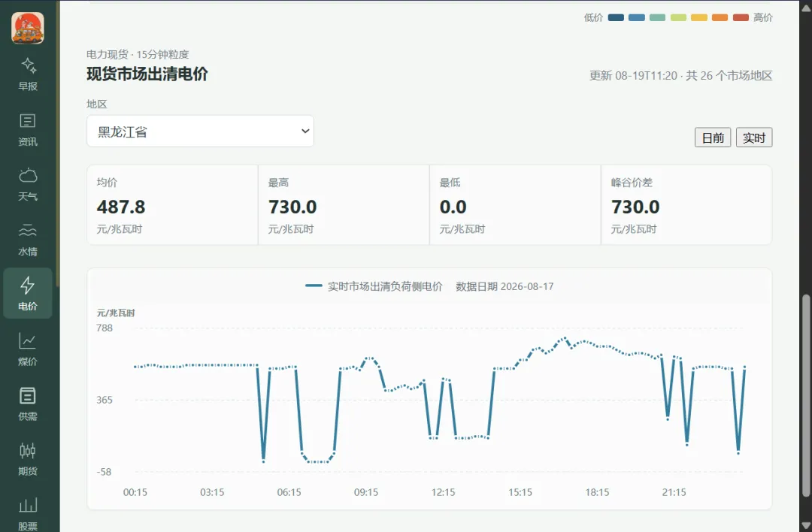Open the 期货 futures section
Viewport: 812px width, 532px height.
click(28, 459)
